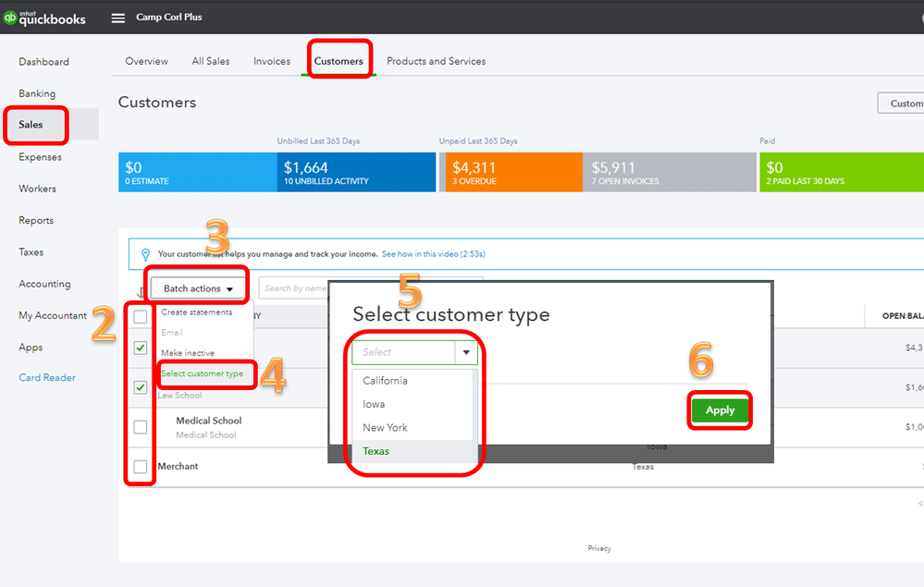This screenshot has height=587, width=924.
Task: Expand the customer type Select dropdown arrow
Action: (x=466, y=352)
